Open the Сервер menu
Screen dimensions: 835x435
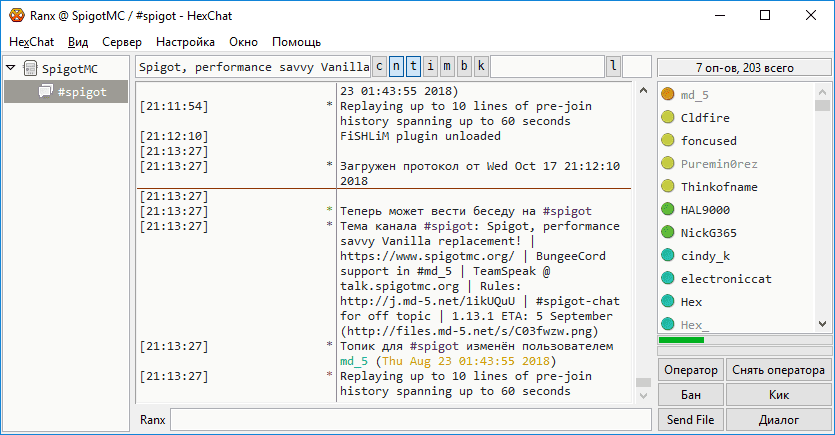pyautogui.click(x=122, y=42)
